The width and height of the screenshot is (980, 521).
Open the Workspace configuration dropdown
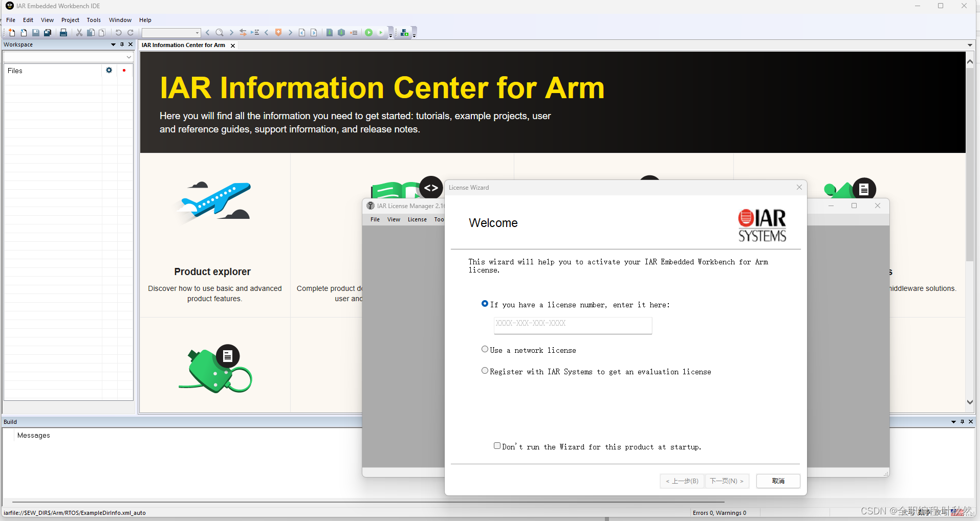click(x=129, y=57)
